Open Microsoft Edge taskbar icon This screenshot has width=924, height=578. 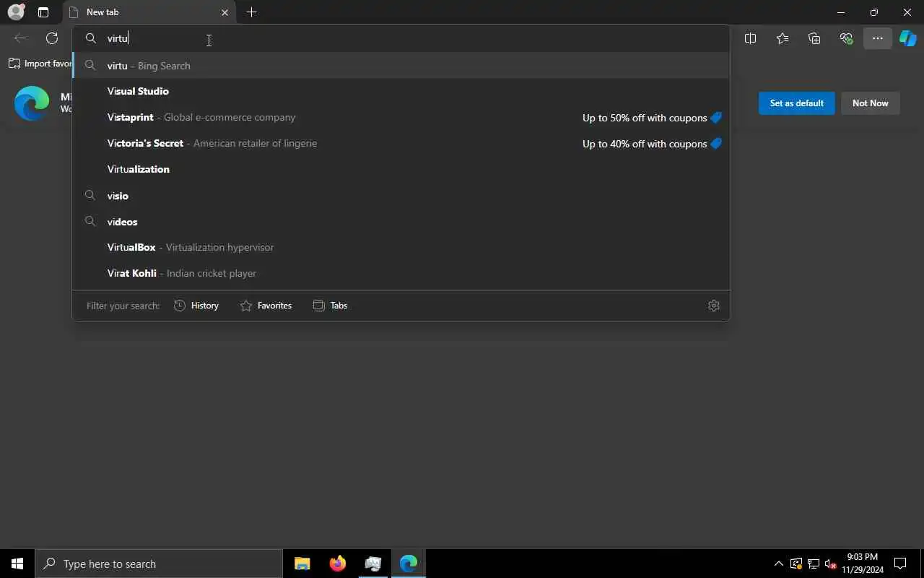tap(409, 564)
